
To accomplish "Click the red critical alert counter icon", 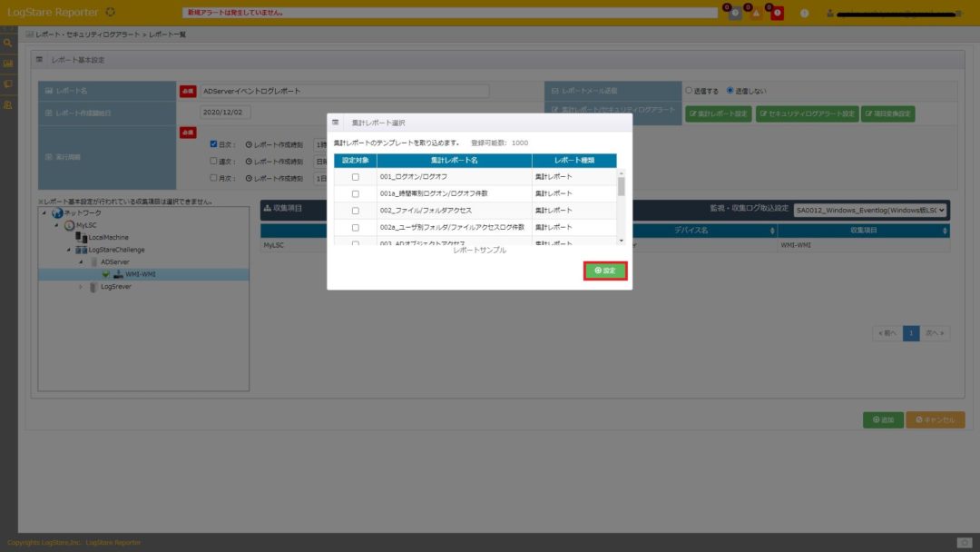I will point(777,12).
